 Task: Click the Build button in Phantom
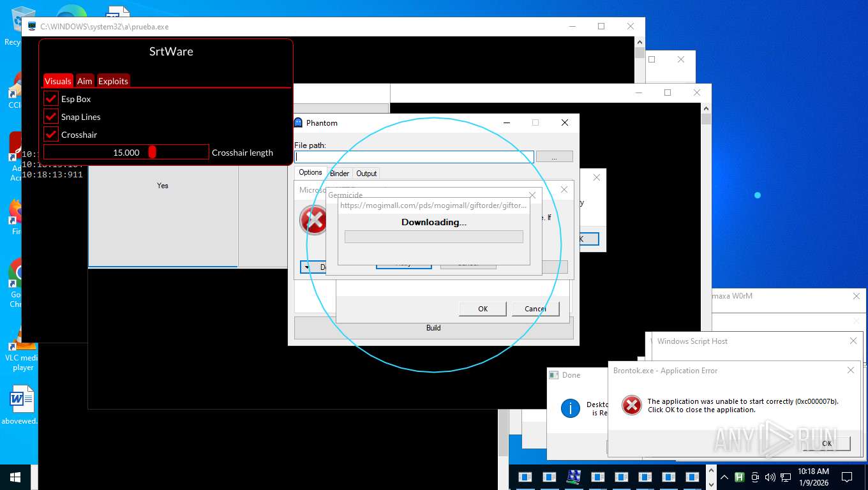[x=433, y=328]
